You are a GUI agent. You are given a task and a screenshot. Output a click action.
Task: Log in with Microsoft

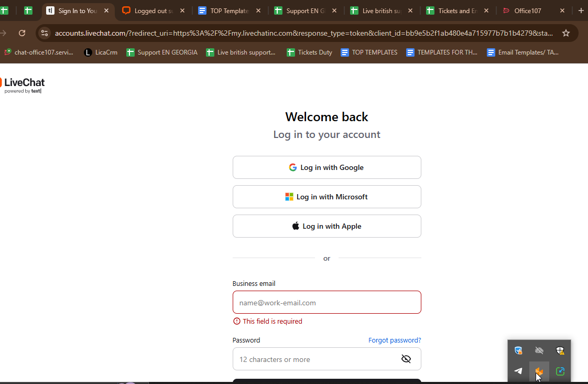pyautogui.click(x=326, y=197)
